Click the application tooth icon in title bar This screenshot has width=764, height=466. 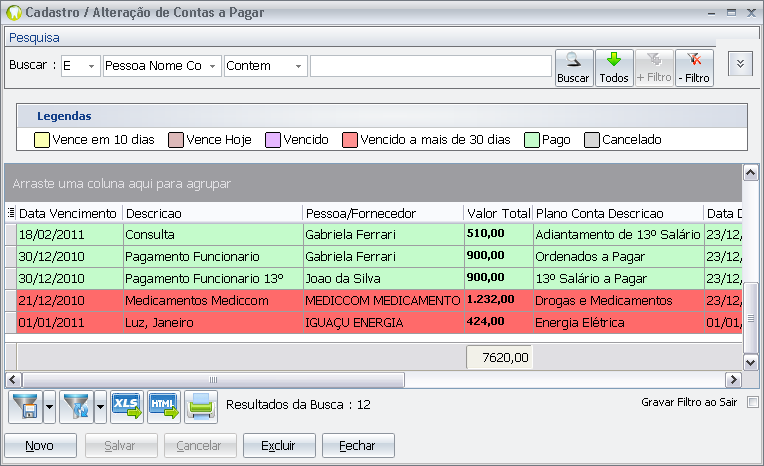tap(14, 13)
